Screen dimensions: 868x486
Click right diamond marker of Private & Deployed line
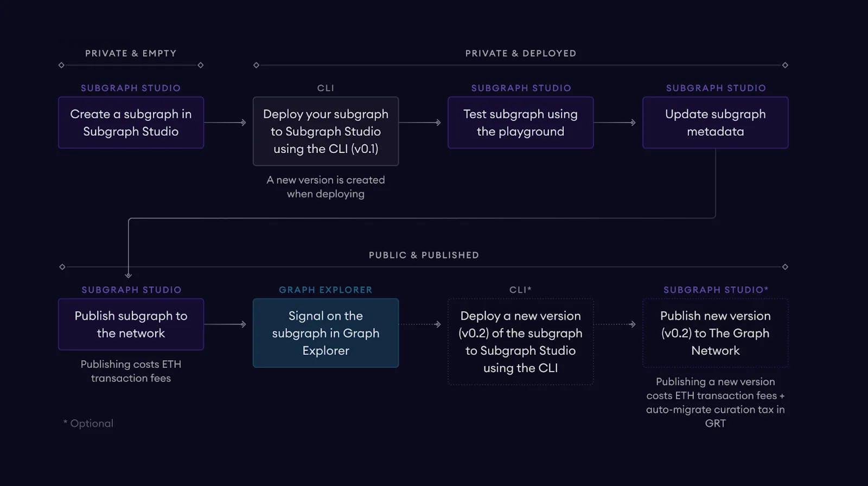785,65
